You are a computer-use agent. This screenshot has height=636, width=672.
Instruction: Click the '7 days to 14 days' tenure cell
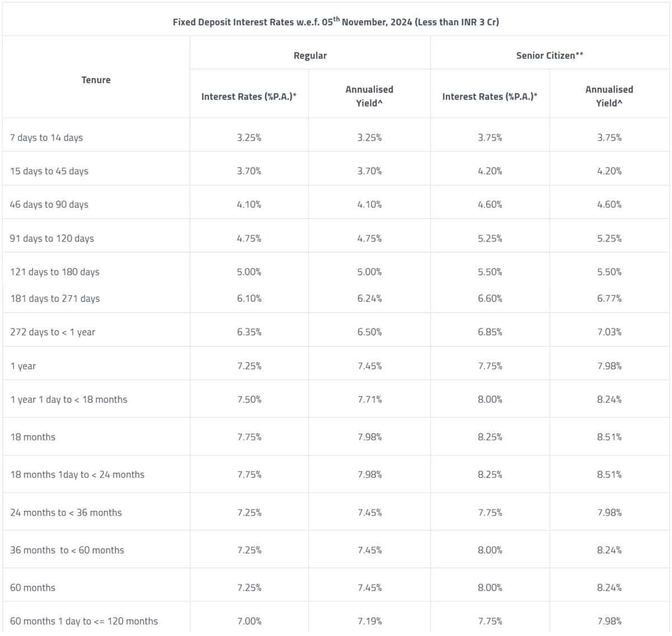coord(46,138)
